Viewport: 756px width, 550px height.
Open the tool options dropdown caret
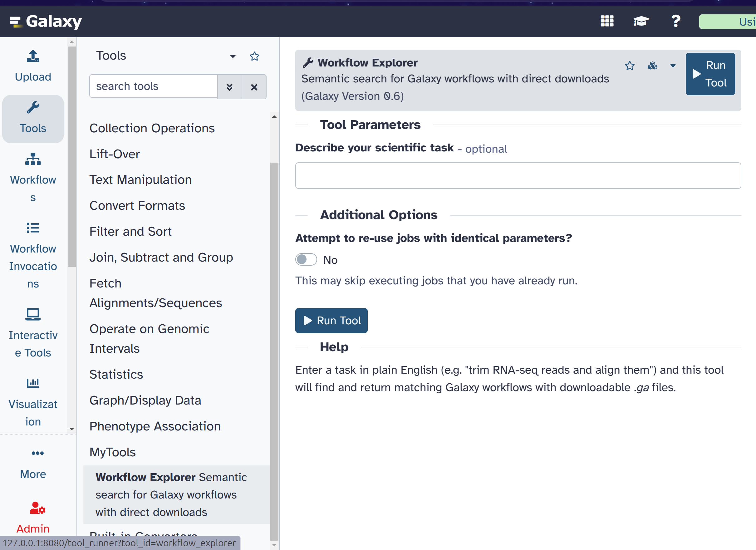(x=673, y=66)
